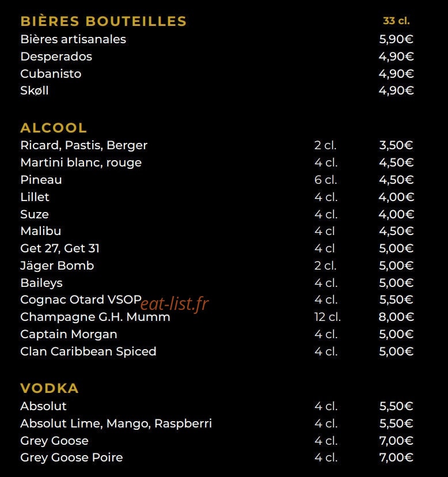Select the Bières artisanales item
Viewport: 448px width, 477px height.
73,39
